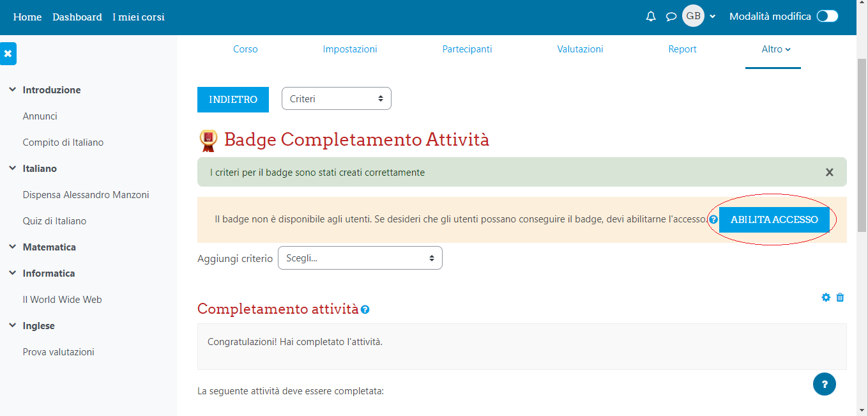The width and height of the screenshot is (868, 416).
Task: Switch to the Partecipanti tab
Action: [x=467, y=49]
